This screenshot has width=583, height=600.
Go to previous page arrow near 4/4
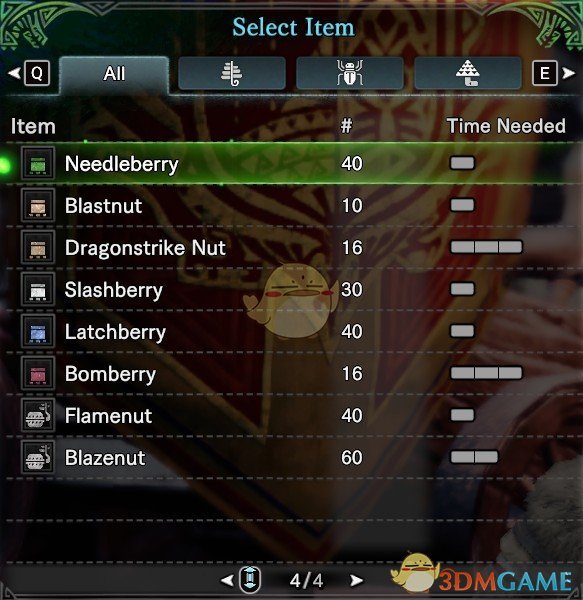[x=227, y=580]
